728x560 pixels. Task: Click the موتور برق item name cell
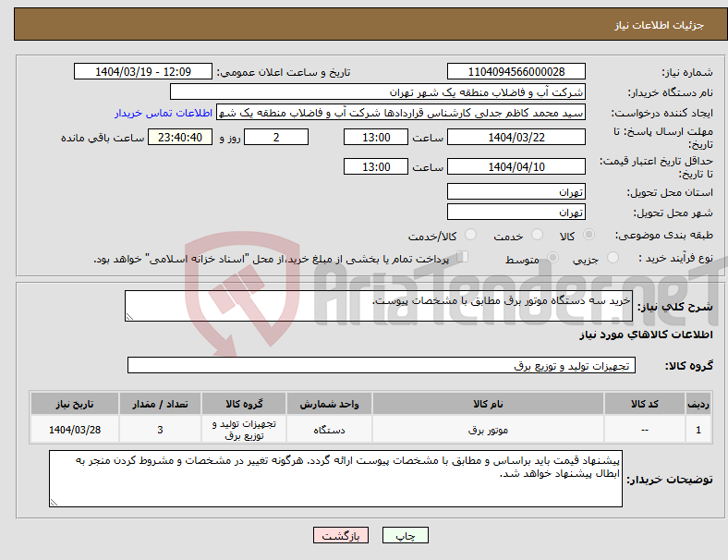click(x=488, y=430)
